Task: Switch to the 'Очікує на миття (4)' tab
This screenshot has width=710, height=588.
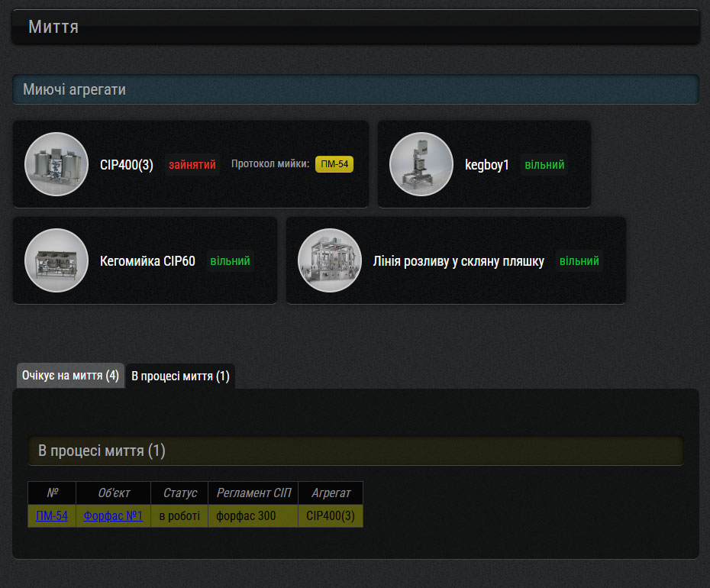Action: point(70,376)
